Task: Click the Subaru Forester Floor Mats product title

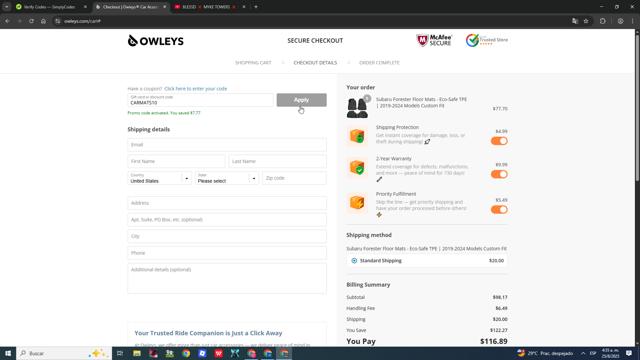Action: click(421, 102)
